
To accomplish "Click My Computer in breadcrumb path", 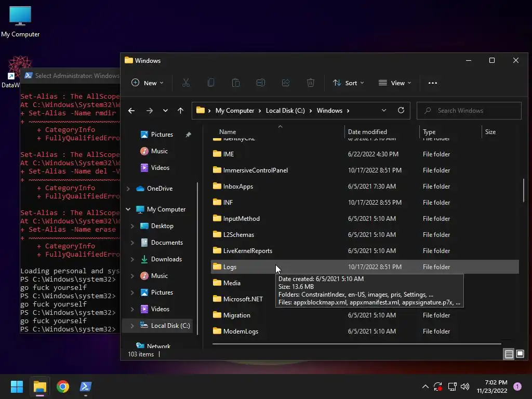I will tap(235, 111).
